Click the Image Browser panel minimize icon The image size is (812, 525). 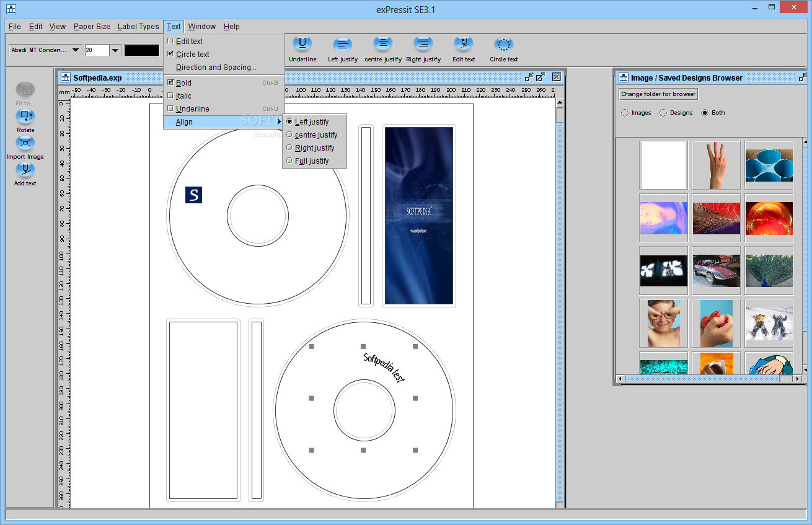click(803, 77)
